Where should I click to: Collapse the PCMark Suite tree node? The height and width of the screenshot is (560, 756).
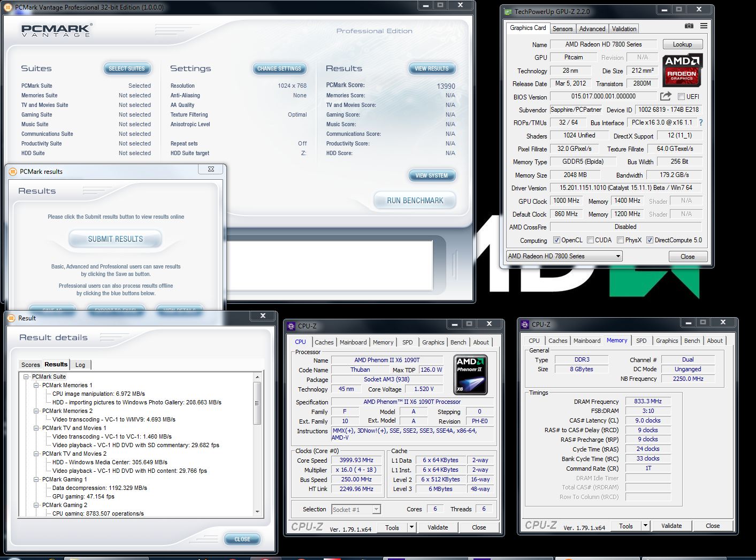(26, 377)
